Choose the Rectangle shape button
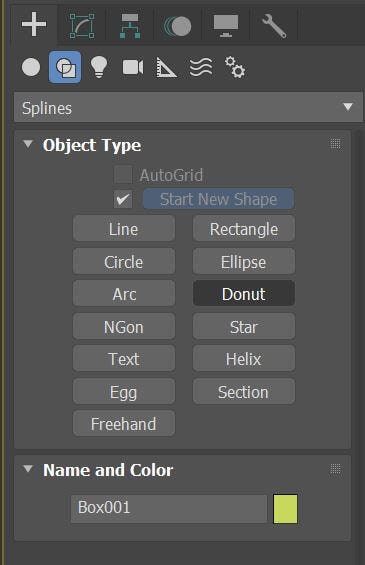The height and width of the screenshot is (565, 365). tap(244, 229)
